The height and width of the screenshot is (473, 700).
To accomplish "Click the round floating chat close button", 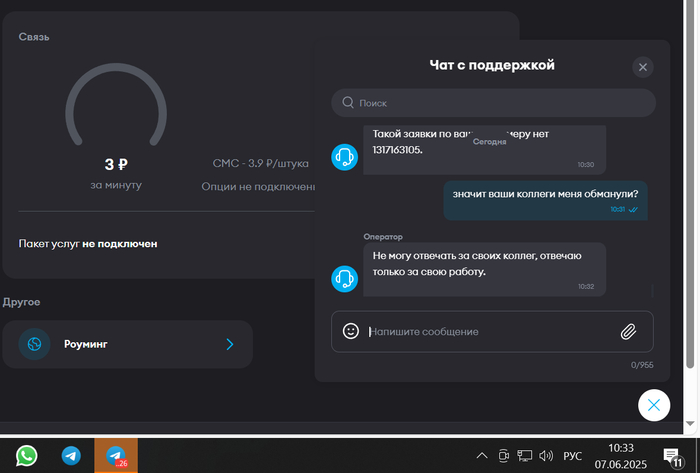I will (x=653, y=404).
